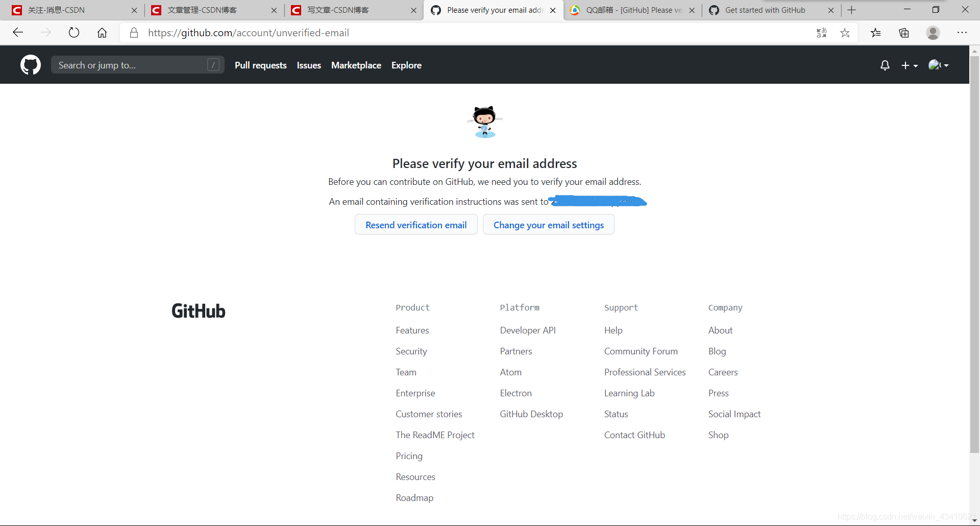View site info via padlock icon
This screenshot has height=526, width=980.
134,33
